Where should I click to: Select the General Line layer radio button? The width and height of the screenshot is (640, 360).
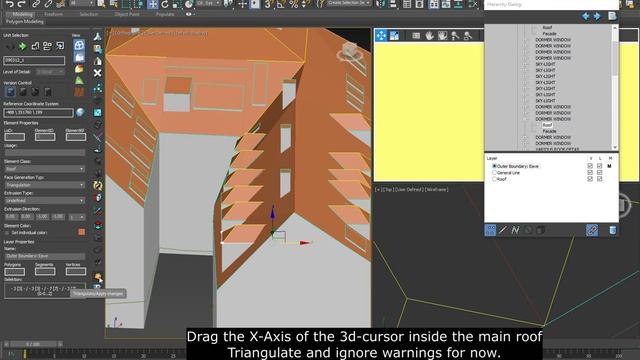(x=494, y=172)
